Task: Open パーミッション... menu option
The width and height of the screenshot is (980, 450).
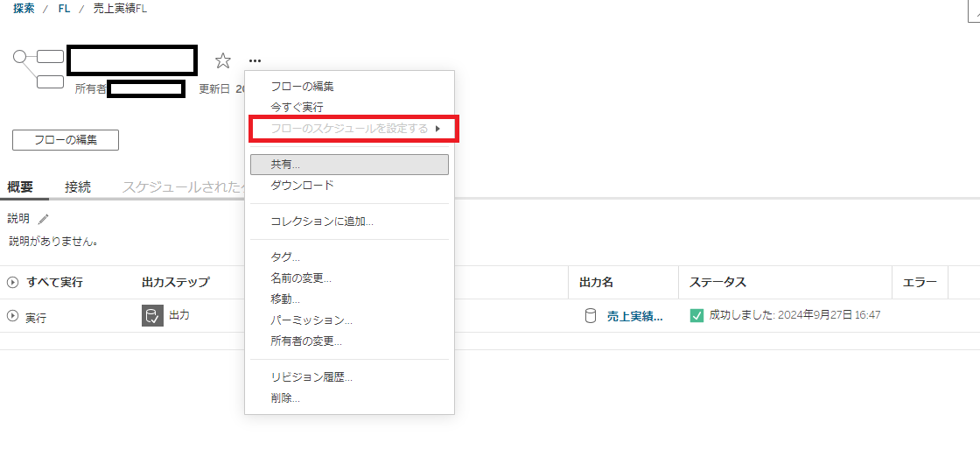Action: click(349, 320)
